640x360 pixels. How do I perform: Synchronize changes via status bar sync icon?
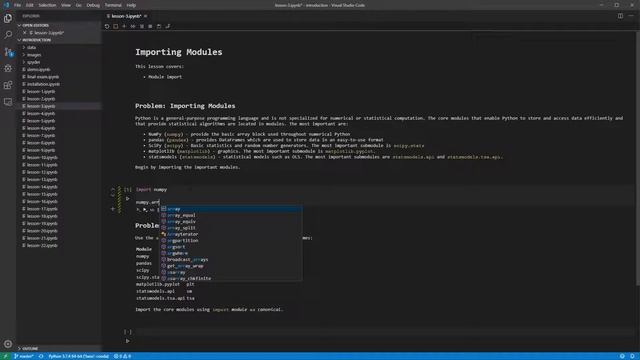[x=41, y=356]
